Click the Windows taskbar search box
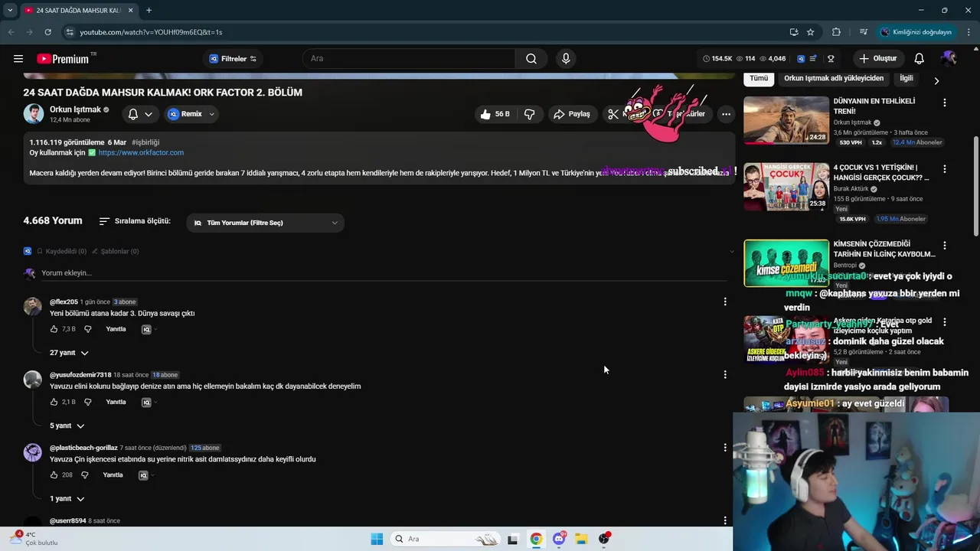 tap(446, 539)
